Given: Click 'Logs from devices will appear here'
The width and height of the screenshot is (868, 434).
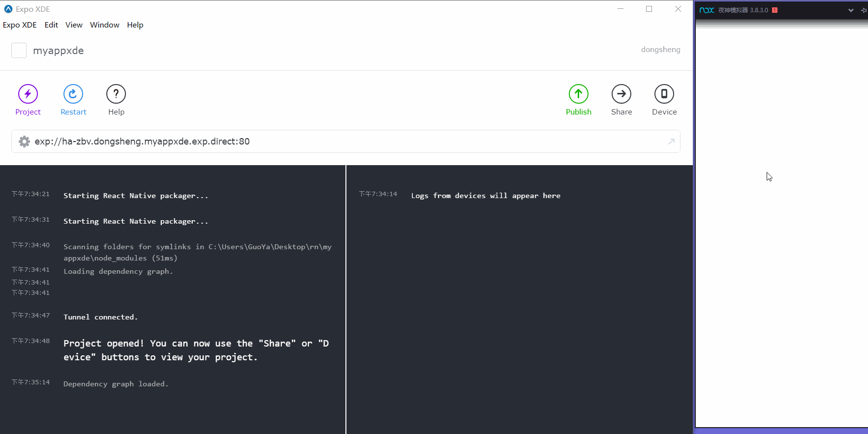Looking at the screenshot, I should tap(486, 196).
